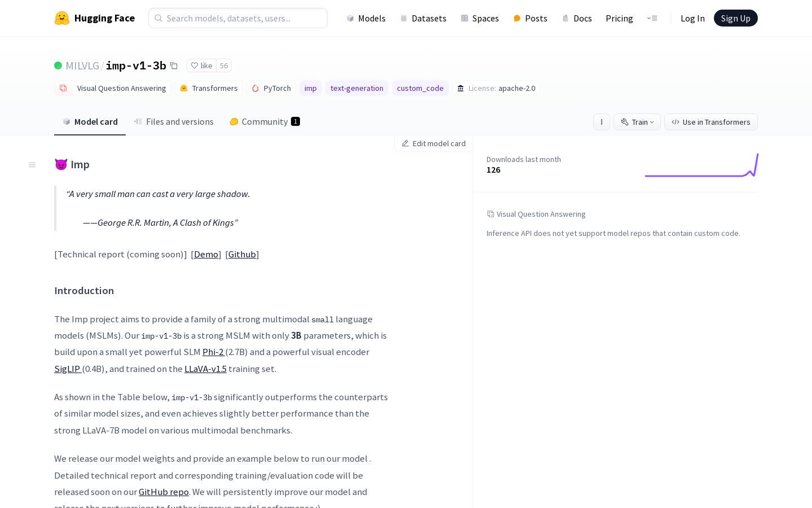The width and height of the screenshot is (812, 508).
Task: Click the sidebar Visual Question Answering icon
Action: point(491,214)
